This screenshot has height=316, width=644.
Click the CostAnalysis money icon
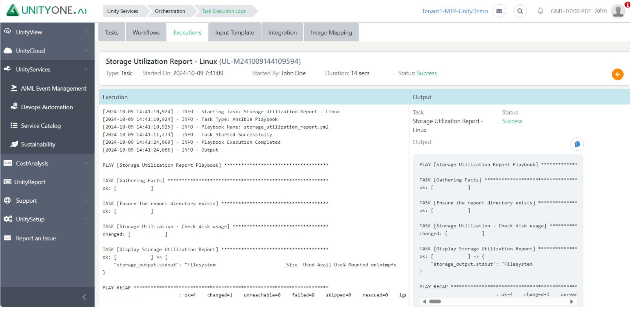point(8,163)
